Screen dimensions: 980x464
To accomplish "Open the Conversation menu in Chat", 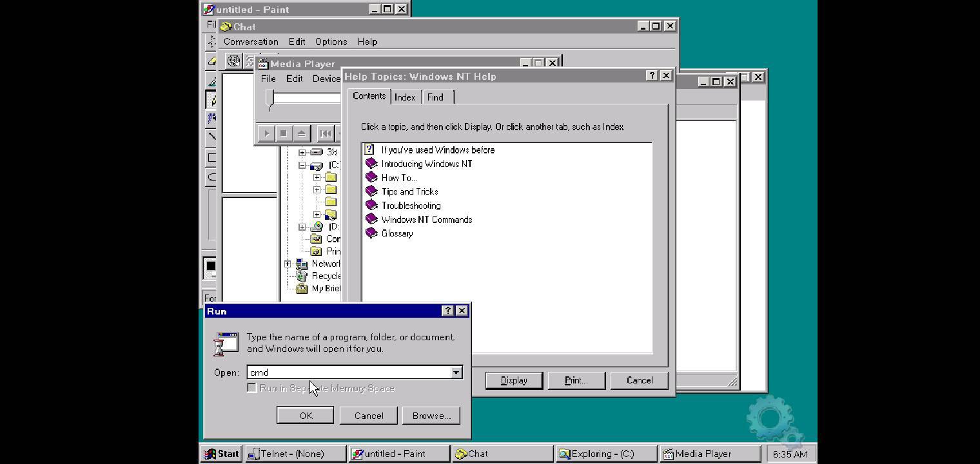I will click(x=251, y=42).
